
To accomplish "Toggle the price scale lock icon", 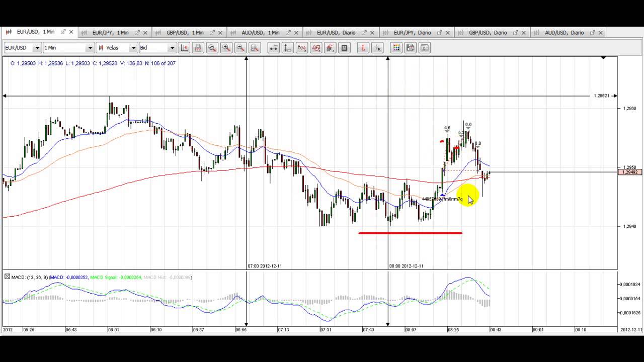I will pyautogui.click(x=198, y=48).
